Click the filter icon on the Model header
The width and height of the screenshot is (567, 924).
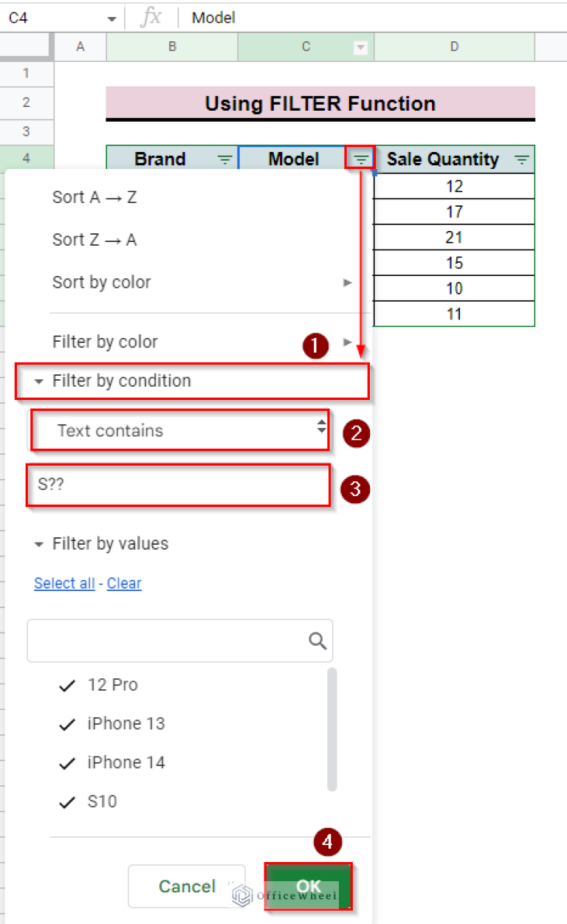click(360, 159)
